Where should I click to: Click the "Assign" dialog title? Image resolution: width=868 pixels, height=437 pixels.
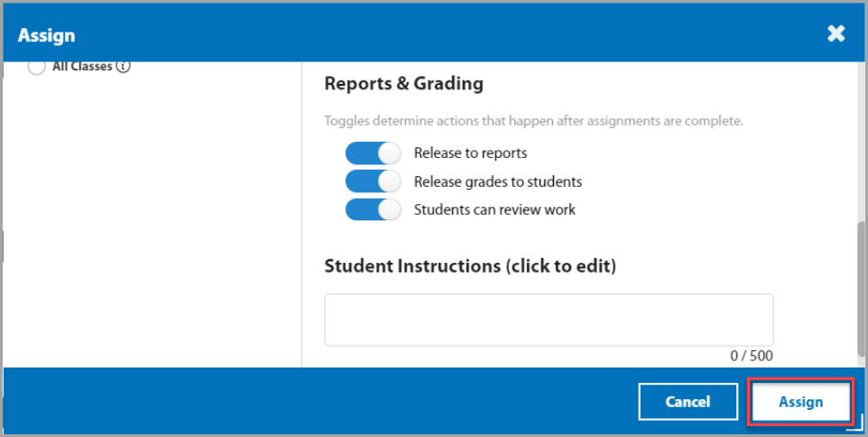[x=47, y=36]
